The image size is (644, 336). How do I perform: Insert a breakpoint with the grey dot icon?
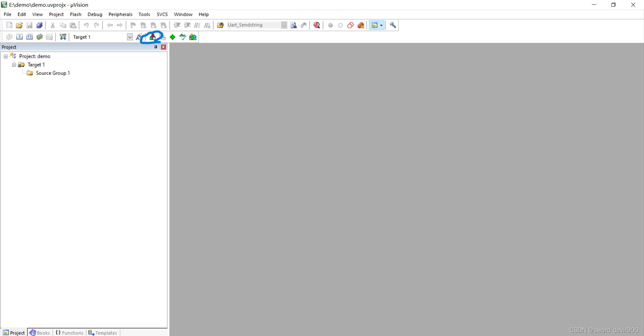pos(330,25)
